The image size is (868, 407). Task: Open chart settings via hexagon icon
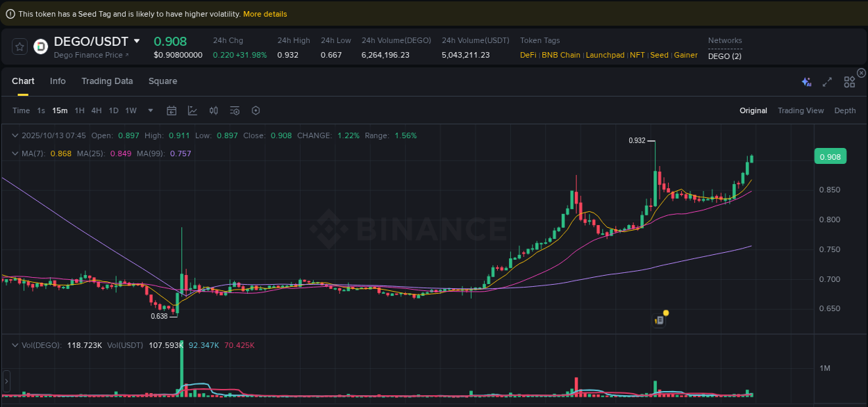coord(255,110)
